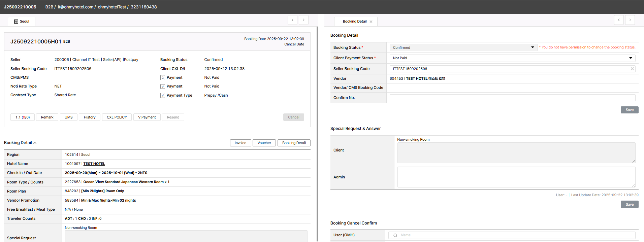Click left panel next arrow icon

(x=303, y=20)
